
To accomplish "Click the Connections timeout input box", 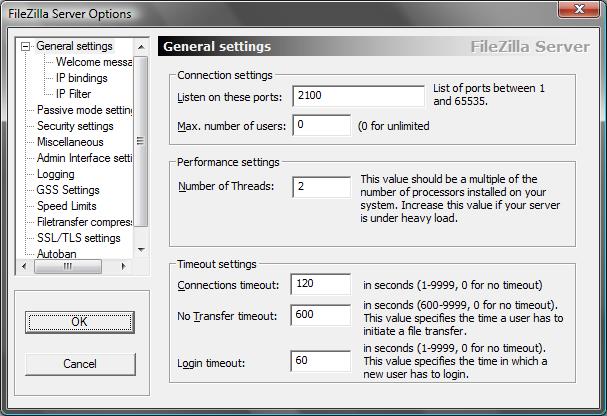I will (x=321, y=284).
